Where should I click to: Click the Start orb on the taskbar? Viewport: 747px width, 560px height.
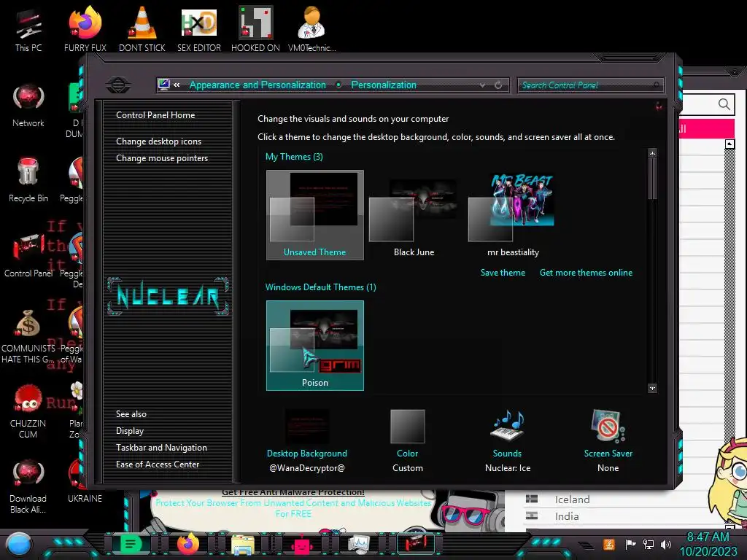click(18, 544)
